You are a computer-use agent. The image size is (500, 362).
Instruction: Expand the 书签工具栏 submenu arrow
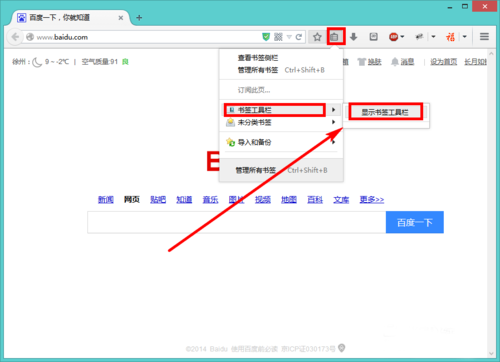tap(333, 110)
